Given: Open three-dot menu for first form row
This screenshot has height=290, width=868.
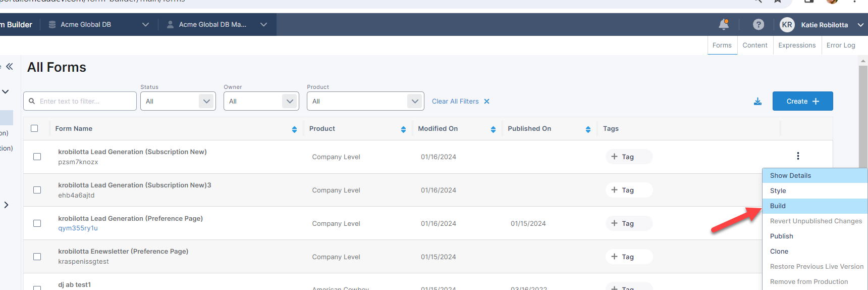Looking at the screenshot, I should (798, 156).
